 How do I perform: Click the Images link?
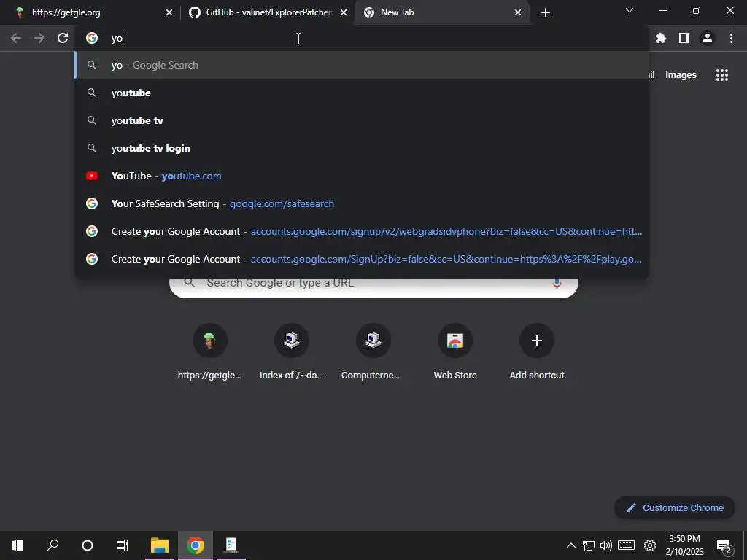pyautogui.click(x=681, y=75)
